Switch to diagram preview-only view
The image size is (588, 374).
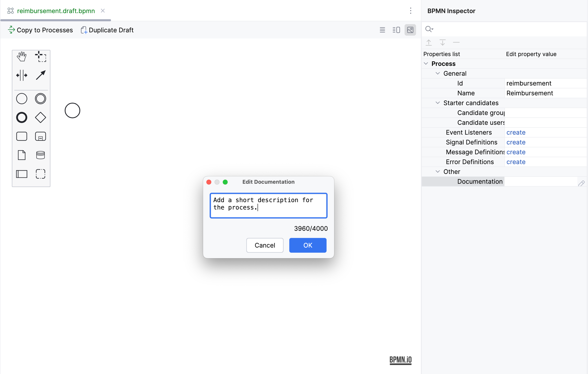point(410,30)
